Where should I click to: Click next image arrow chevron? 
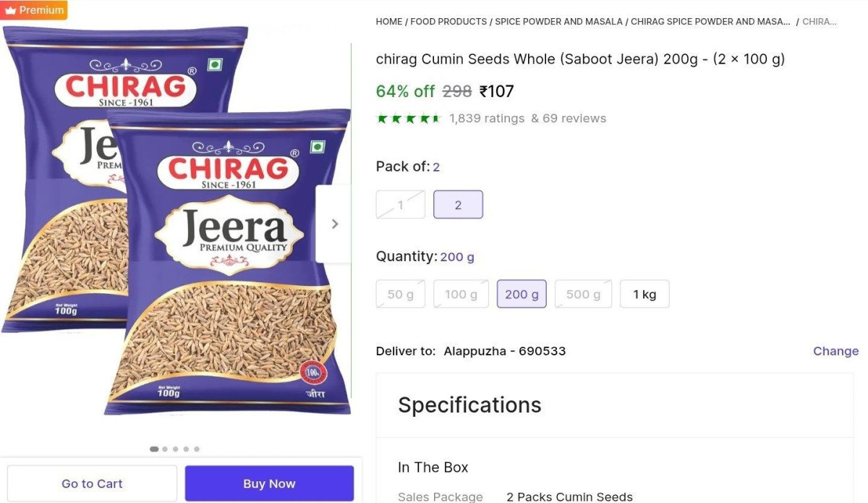tap(334, 224)
